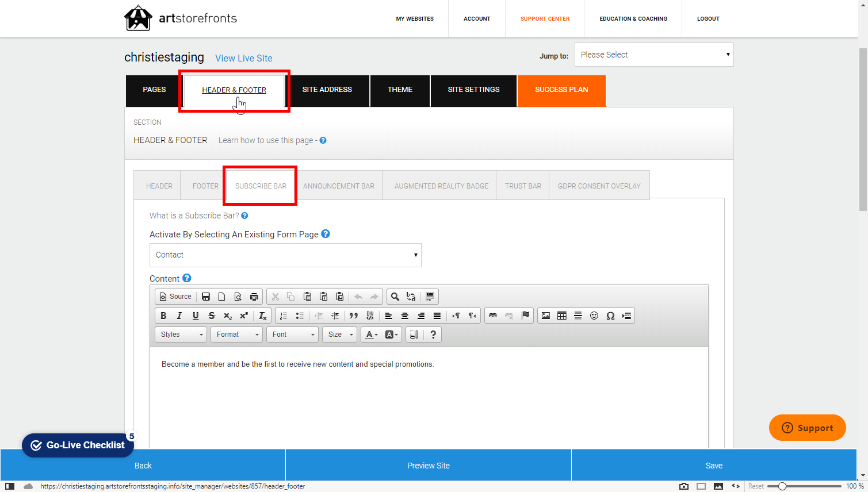Viewport: 868px width, 492px height.
Task: Toggle underline formatting
Action: pos(196,316)
